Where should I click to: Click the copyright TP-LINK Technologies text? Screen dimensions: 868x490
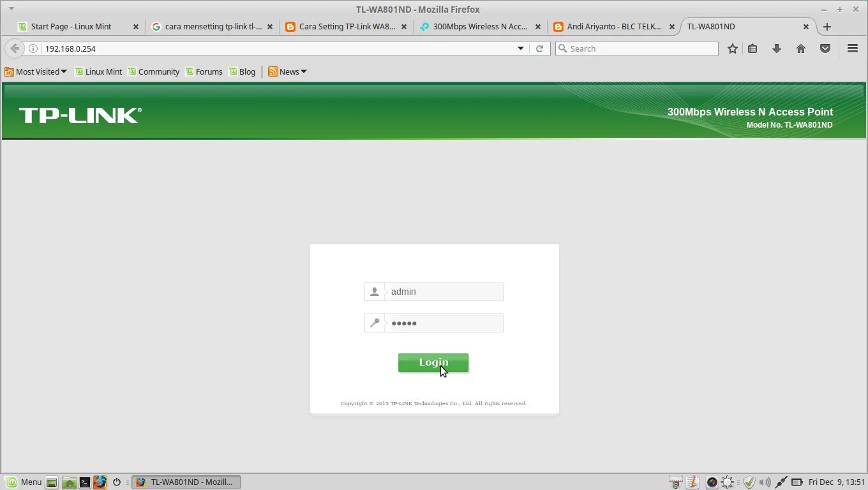coord(434,403)
